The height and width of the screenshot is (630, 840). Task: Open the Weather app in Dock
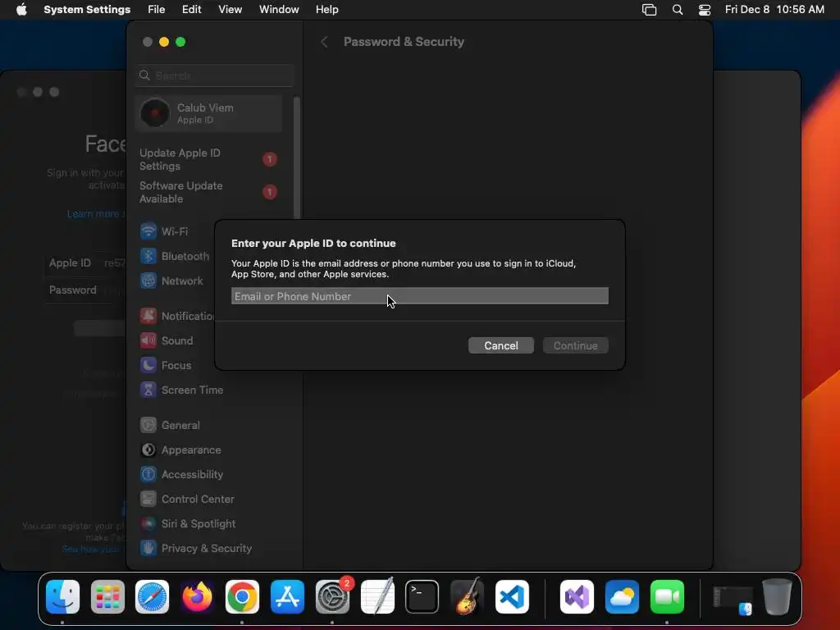click(x=622, y=597)
